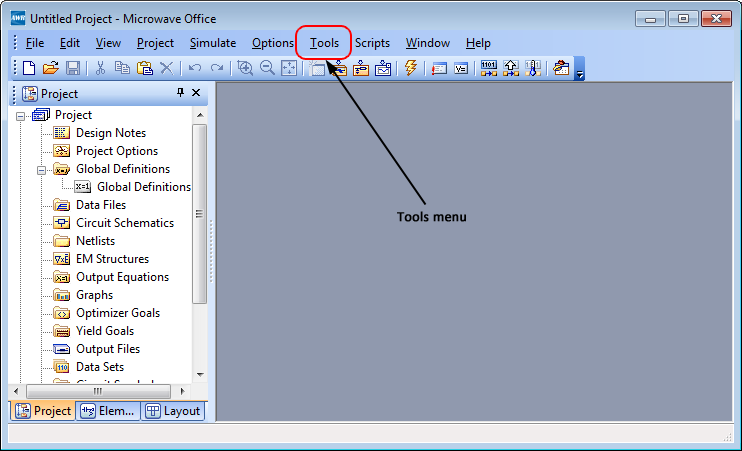Select the EM Structures tree node
Viewport: 742px width, 451px height.
pos(112,259)
